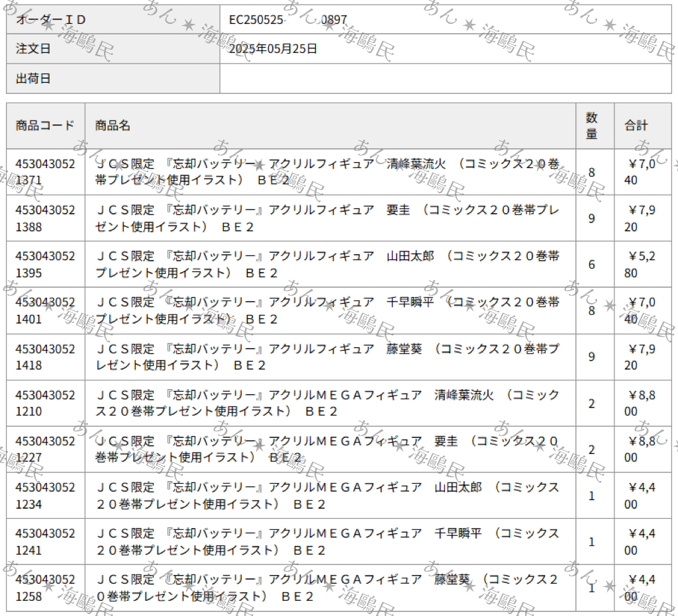Select product code 4530430521210
678x616 pixels.
click(x=46, y=403)
